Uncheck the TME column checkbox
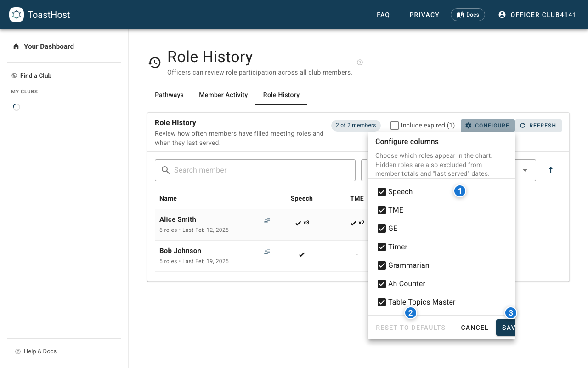This screenshot has height=368, width=588. pyautogui.click(x=381, y=210)
